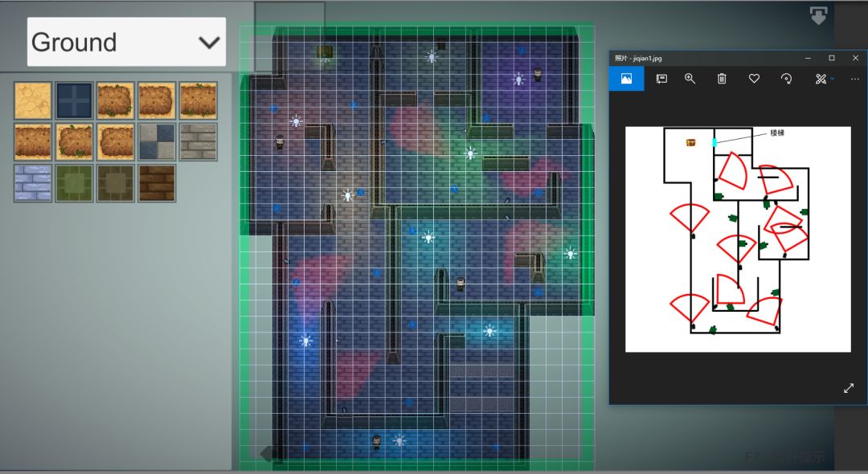
Task: Minimize the Photos window
Action: (x=809, y=58)
